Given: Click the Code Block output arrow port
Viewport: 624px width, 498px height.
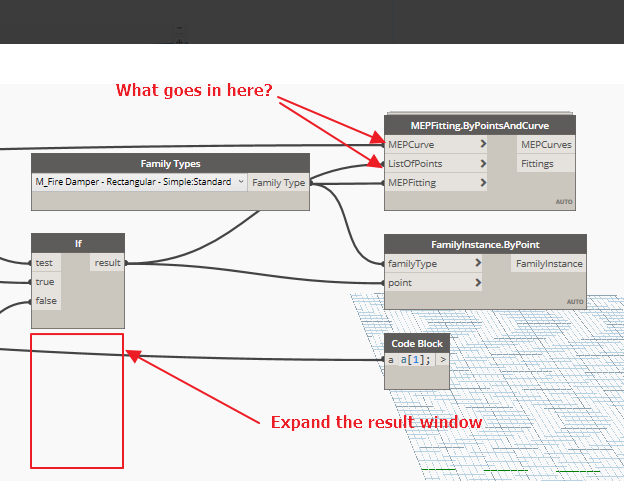Looking at the screenshot, I should click(x=443, y=360).
